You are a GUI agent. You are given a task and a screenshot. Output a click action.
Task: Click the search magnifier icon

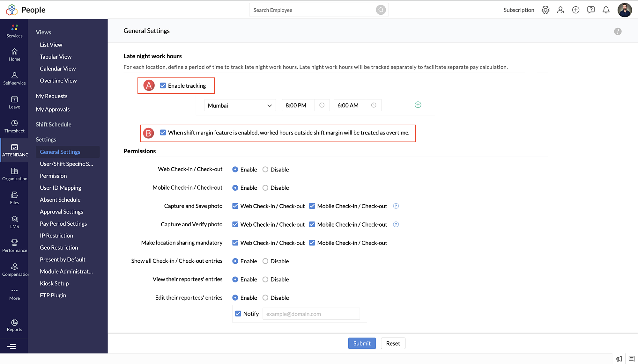(381, 10)
